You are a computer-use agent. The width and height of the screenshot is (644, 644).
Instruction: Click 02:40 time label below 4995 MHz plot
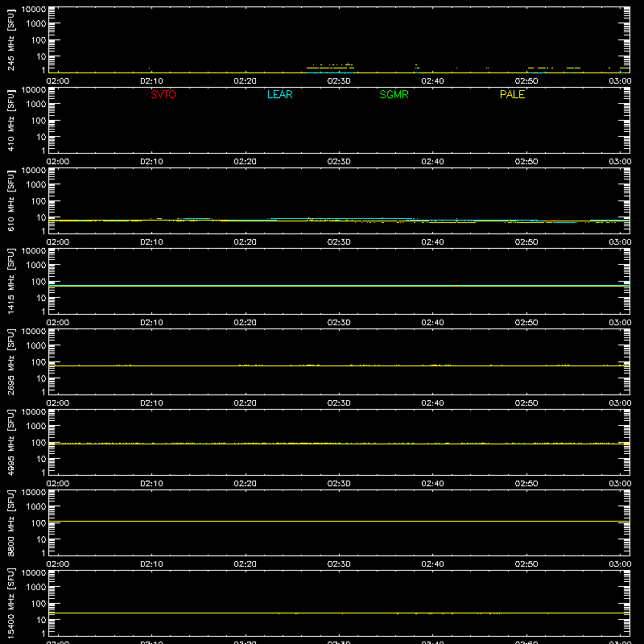point(432,484)
